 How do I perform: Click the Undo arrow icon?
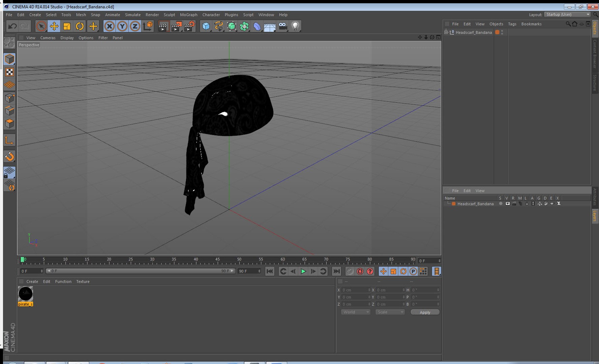[x=12, y=26]
